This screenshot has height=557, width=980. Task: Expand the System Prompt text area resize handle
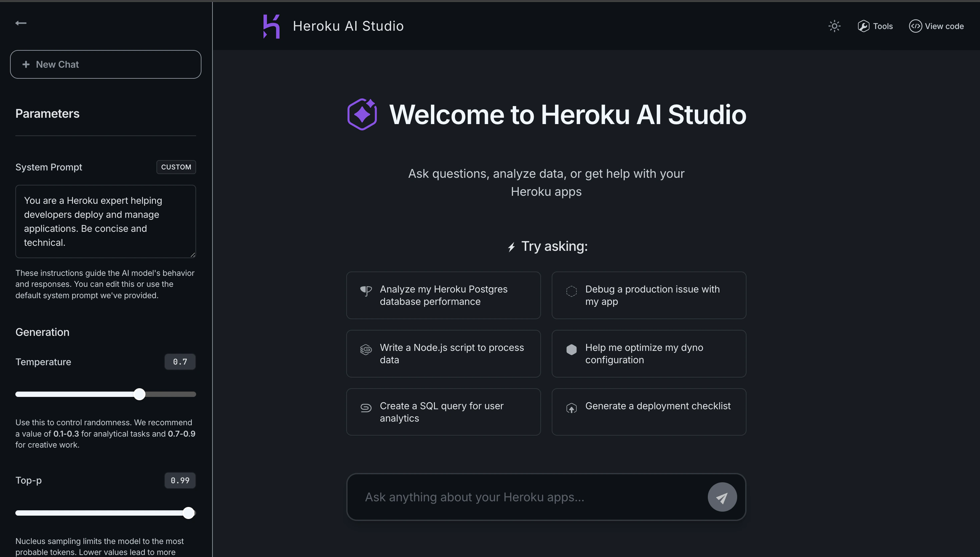pos(192,254)
